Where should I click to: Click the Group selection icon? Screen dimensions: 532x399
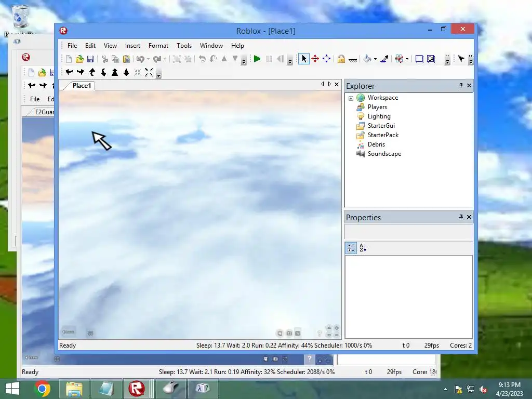click(x=177, y=59)
